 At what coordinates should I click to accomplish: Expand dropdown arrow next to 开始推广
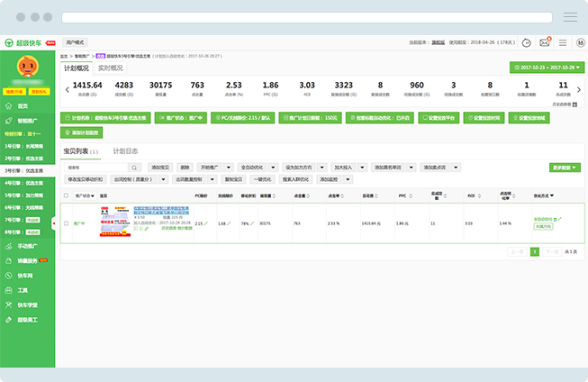229,168
